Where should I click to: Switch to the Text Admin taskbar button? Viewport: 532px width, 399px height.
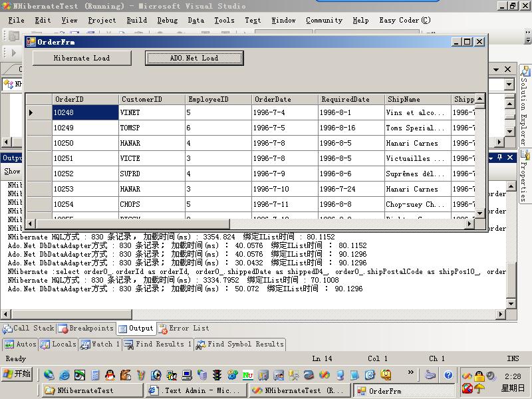point(196,390)
